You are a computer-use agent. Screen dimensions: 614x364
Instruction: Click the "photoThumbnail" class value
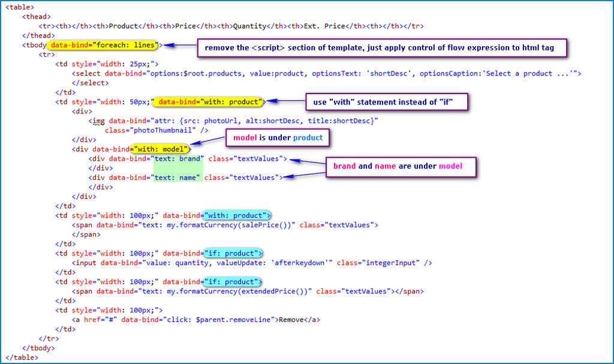tap(163, 130)
